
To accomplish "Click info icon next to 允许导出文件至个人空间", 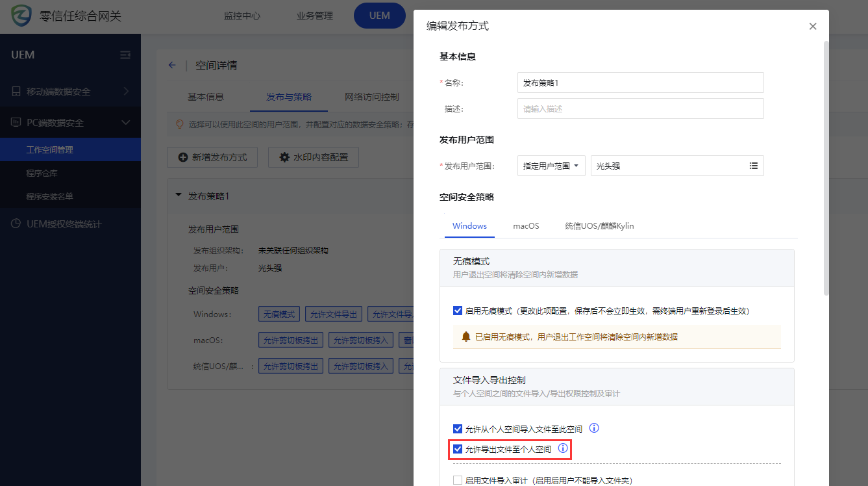I will (x=563, y=448).
